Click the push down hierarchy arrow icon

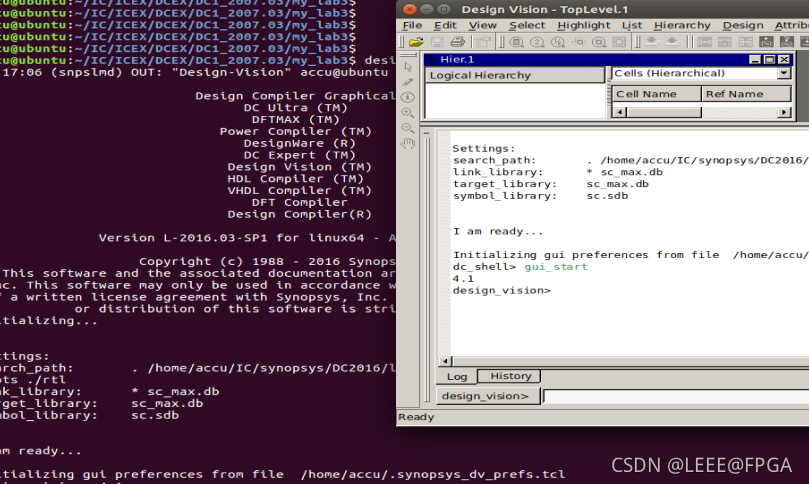(652, 42)
